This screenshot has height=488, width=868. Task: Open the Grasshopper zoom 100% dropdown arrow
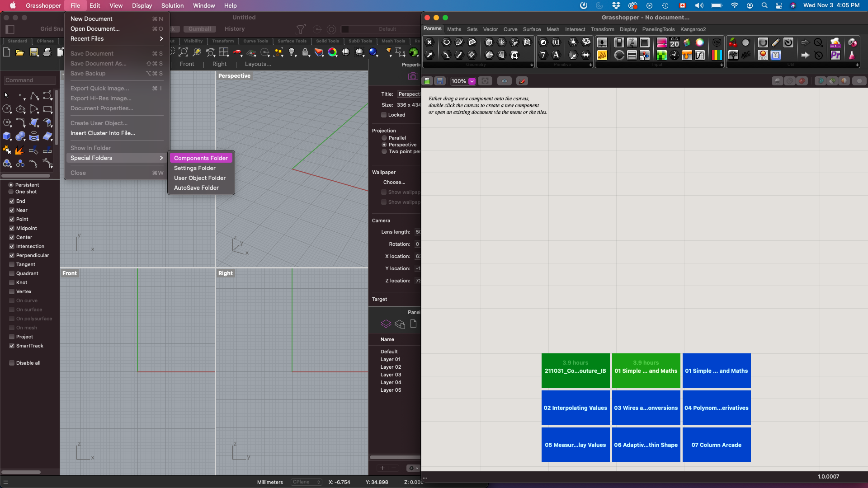(472, 81)
